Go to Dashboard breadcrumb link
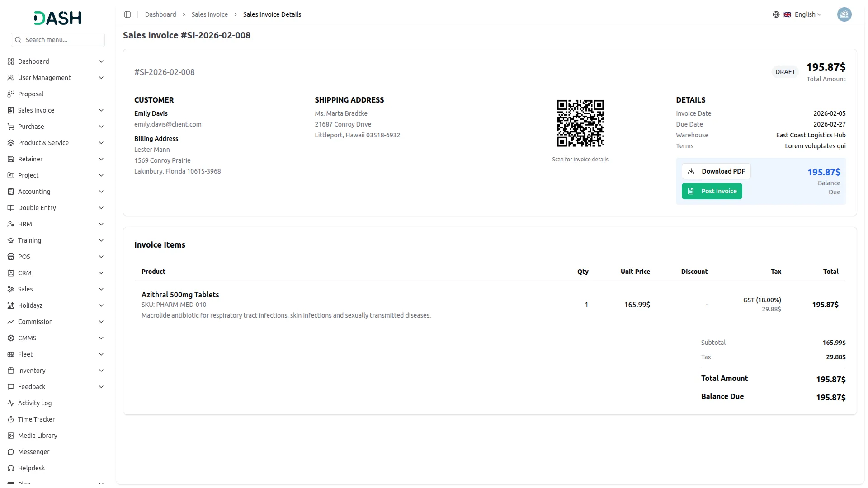Screen dimensions: 868x488 [x=160, y=14]
